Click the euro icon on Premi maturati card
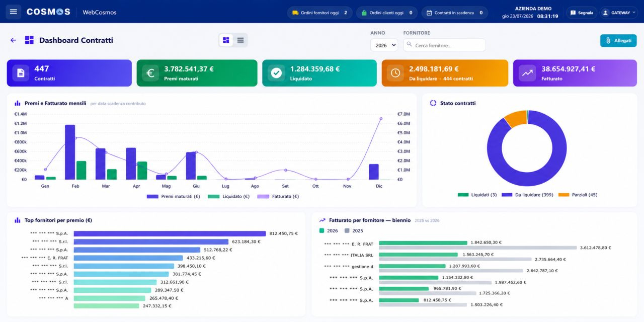 pyautogui.click(x=150, y=73)
